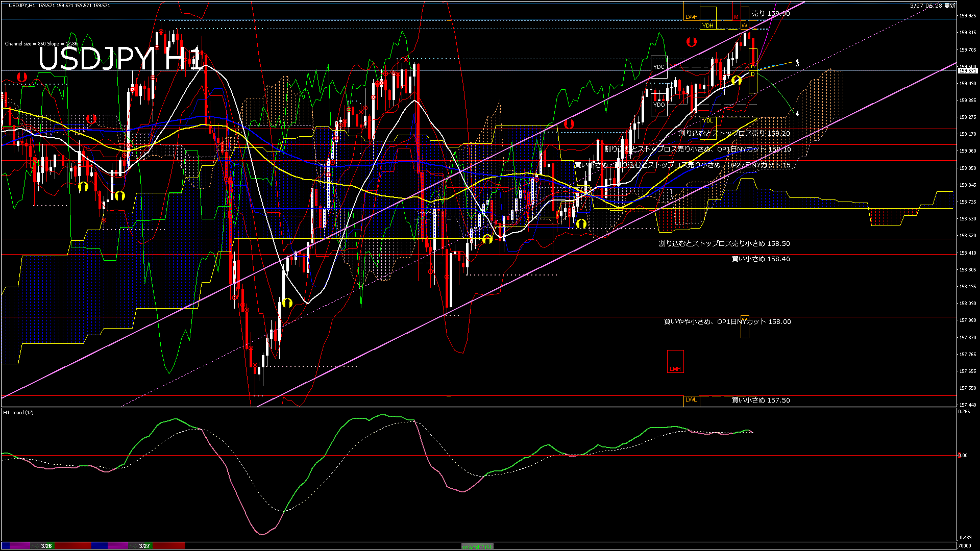
Task: Click the 3/27 date segment in session bar
Action: (144, 546)
